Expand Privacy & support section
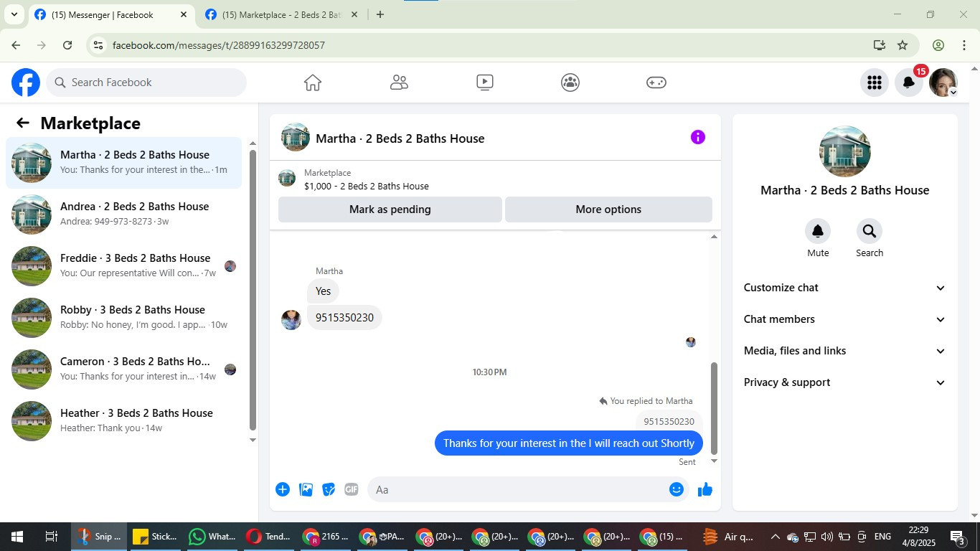The image size is (980, 551). point(845,382)
